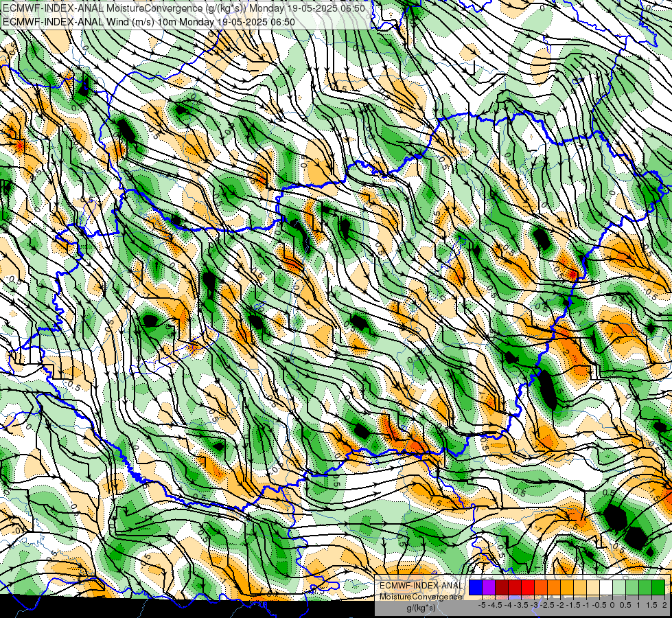Viewport: 672px width, 618px height.
Task: Click the '-1.5' tick label on the legend scale
Action: (573, 605)
